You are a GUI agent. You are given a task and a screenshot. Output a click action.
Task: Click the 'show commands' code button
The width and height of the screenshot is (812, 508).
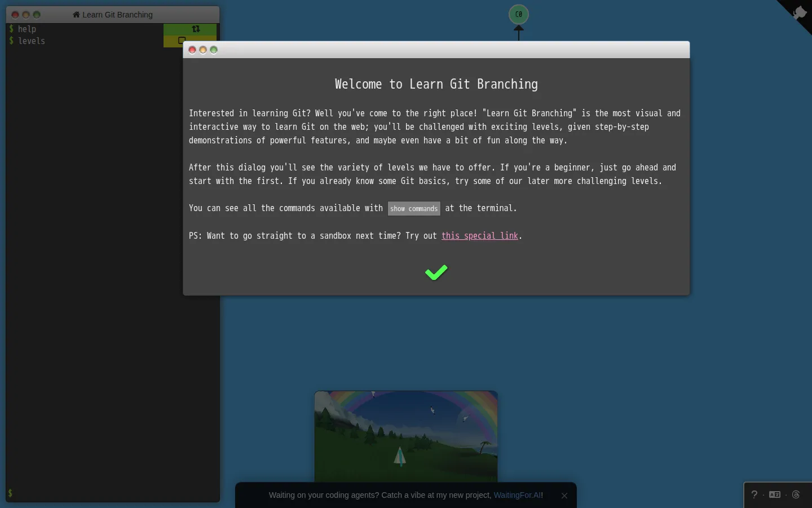click(x=414, y=208)
